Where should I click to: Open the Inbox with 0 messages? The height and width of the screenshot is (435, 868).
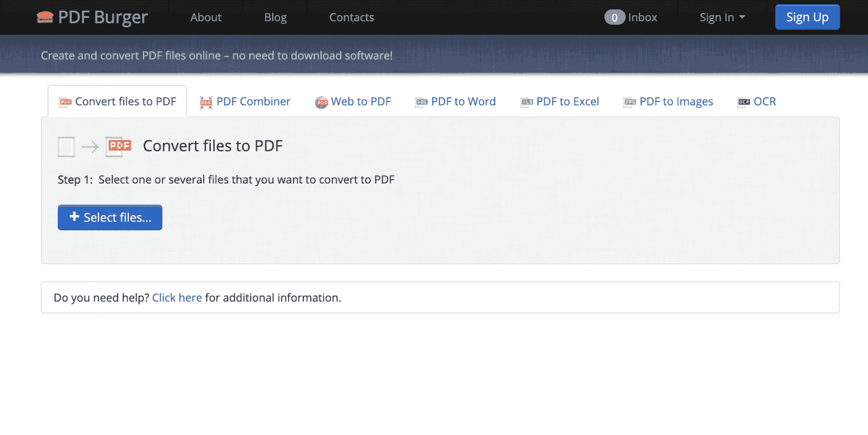[631, 17]
